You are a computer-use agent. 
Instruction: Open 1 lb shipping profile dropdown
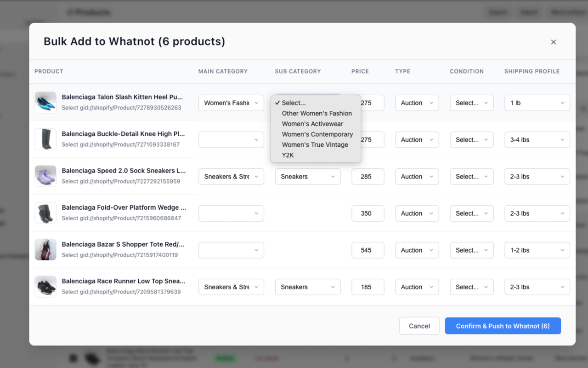pos(537,103)
